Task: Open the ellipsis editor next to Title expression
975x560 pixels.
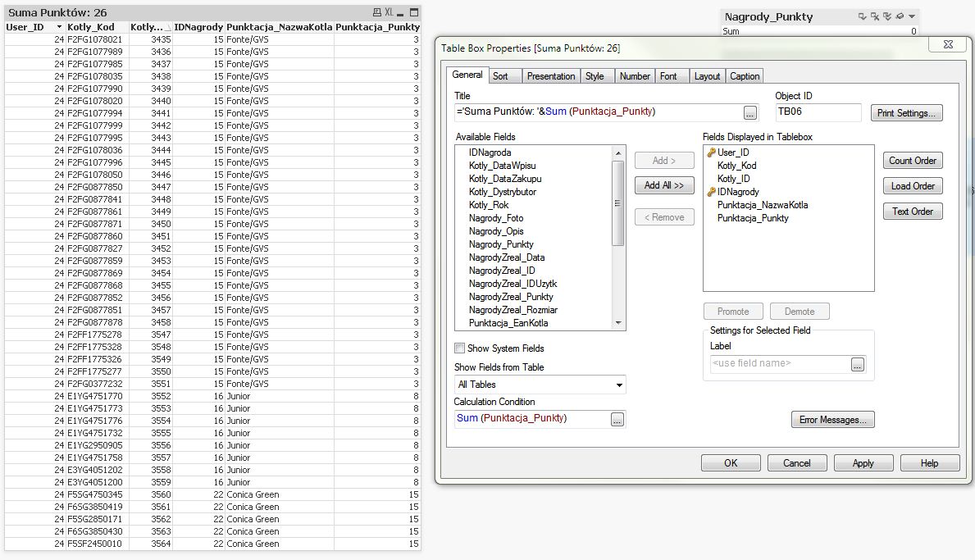Action: [749, 112]
